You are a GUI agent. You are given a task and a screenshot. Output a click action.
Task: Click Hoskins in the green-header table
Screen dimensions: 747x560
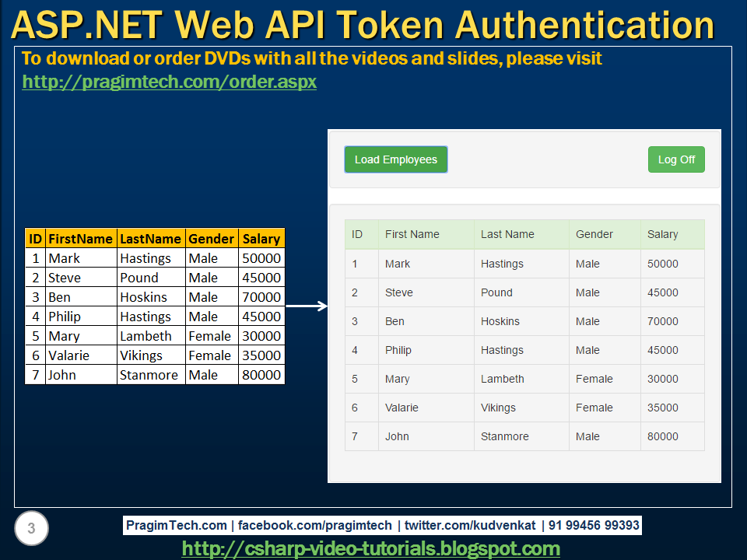(x=500, y=321)
